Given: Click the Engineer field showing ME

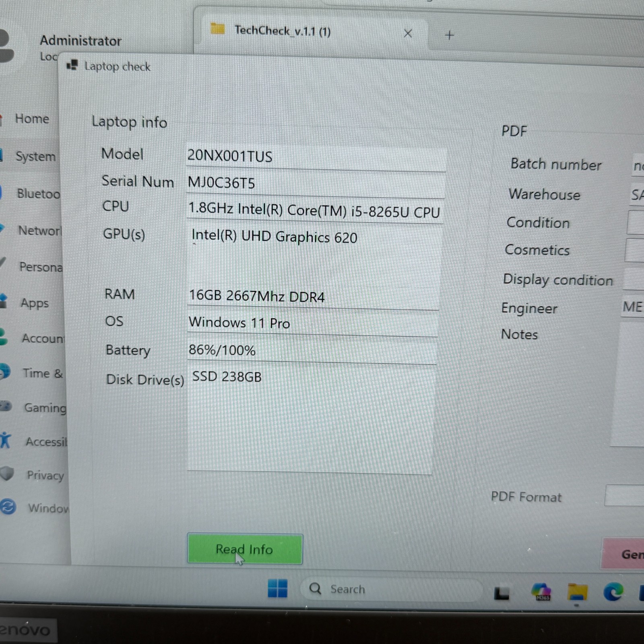Looking at the screenshot, I should click(x=632, y=307).
